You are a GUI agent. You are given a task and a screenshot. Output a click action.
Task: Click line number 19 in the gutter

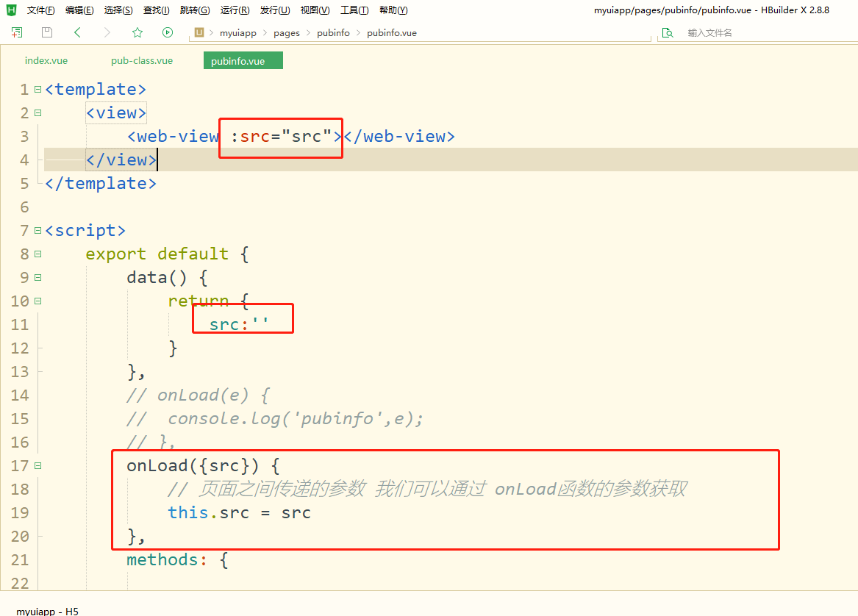pos(20,512)
